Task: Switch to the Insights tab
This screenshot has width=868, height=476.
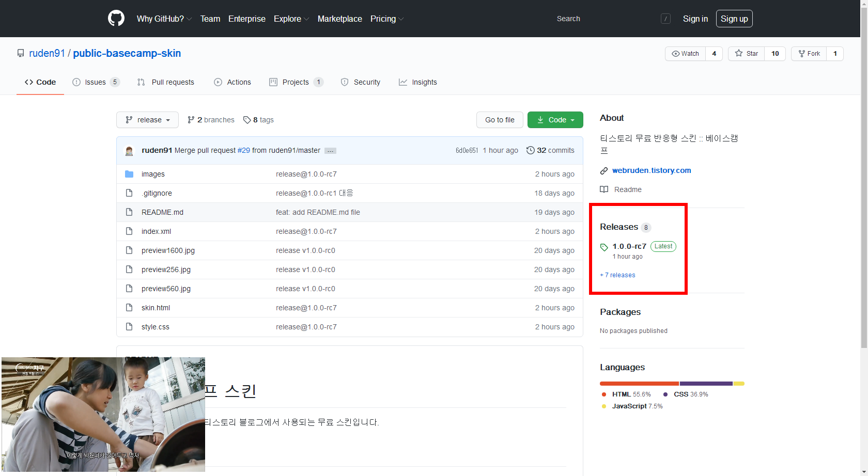Action: coord(418,82)
